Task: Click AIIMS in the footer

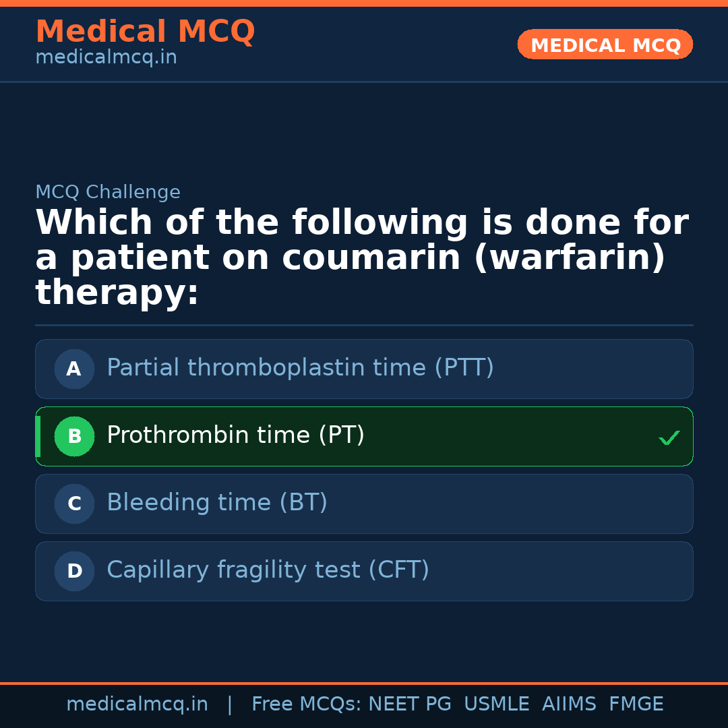Action: (569, 704)
